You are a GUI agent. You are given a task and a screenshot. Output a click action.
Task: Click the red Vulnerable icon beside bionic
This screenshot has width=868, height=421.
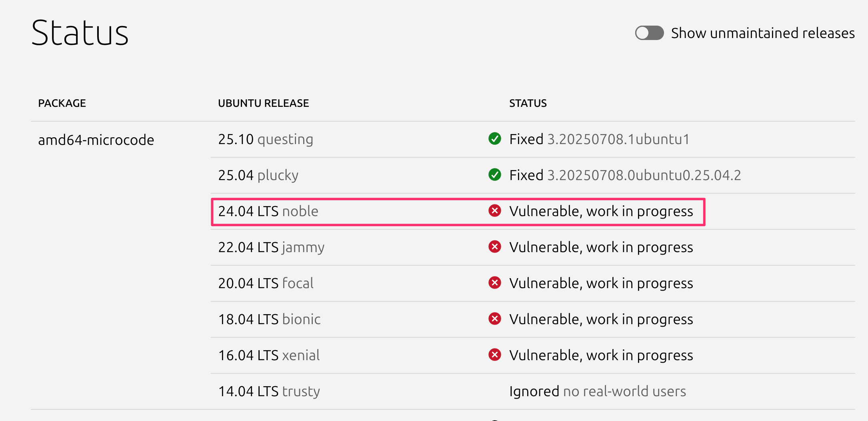click(495, 319)
